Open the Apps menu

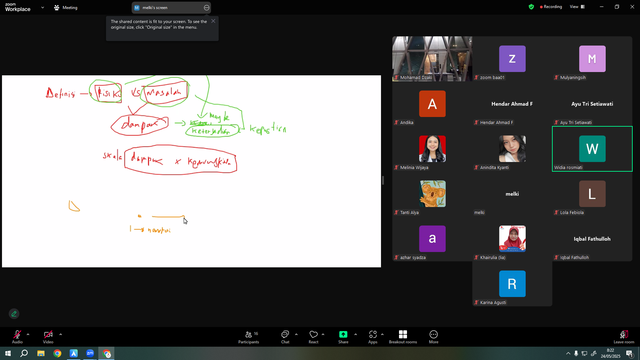[x=373, y=337]
